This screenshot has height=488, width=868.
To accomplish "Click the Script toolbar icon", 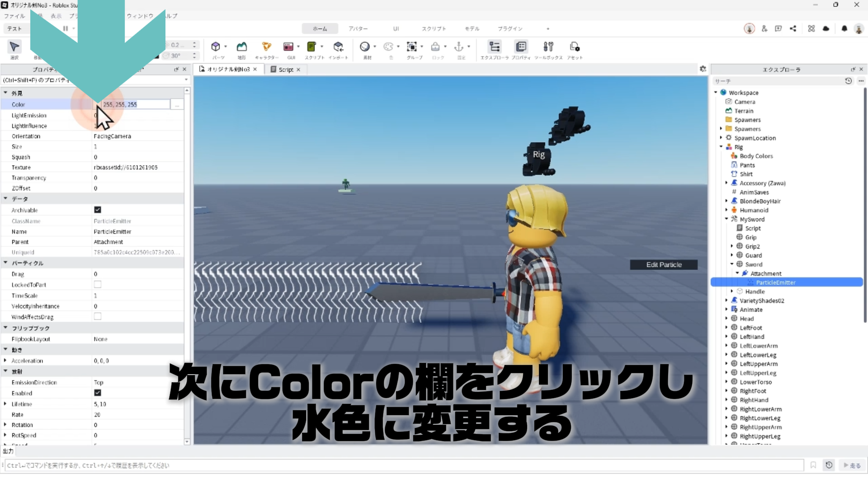I will point(311,47).
